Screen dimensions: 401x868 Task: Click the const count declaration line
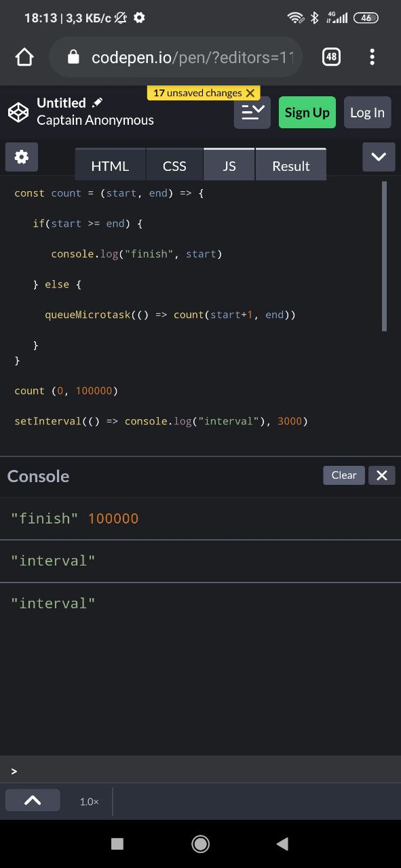109,193
